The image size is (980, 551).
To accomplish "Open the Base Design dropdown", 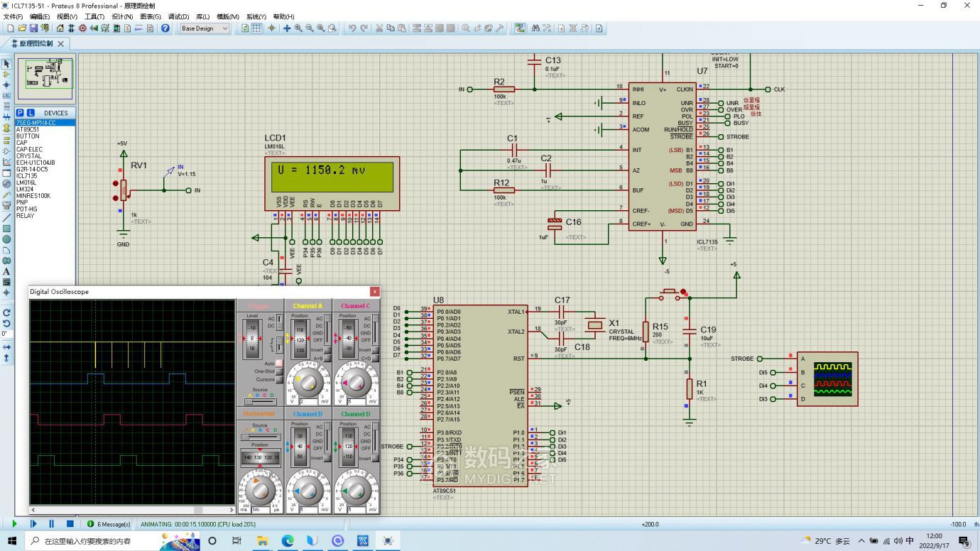I will pyautogui.click(x=205, y=28).
